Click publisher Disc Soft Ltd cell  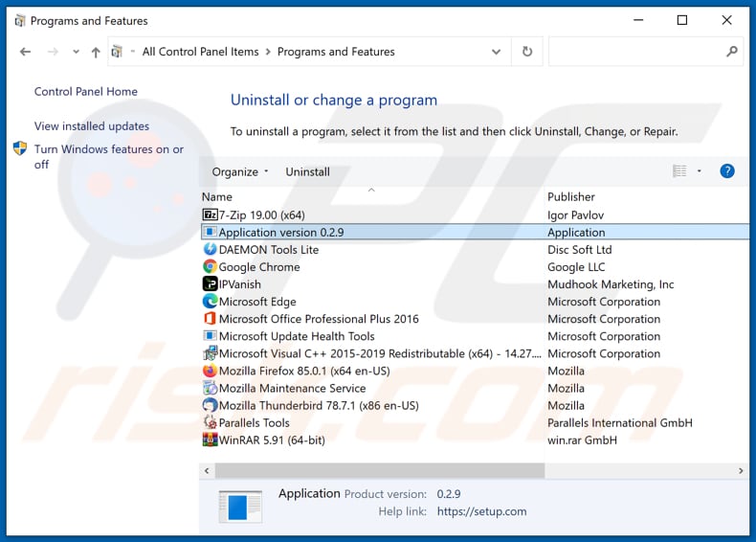coord(580,250)
